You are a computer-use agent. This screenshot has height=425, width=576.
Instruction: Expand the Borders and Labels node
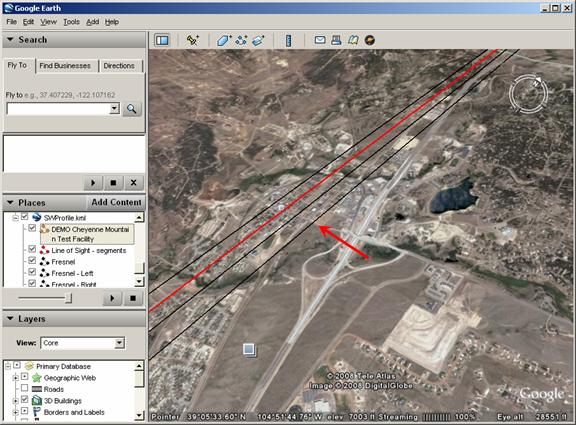tap(15, 412)
